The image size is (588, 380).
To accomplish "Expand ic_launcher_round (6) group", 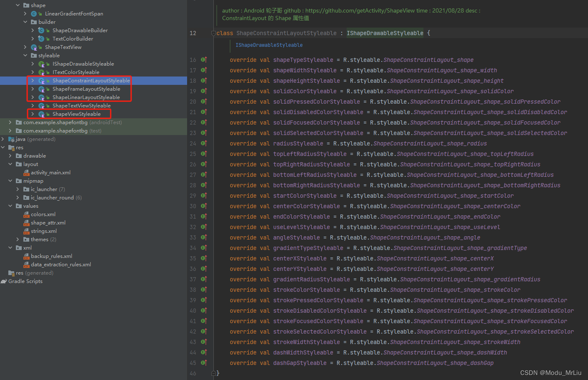I will 18,198.
